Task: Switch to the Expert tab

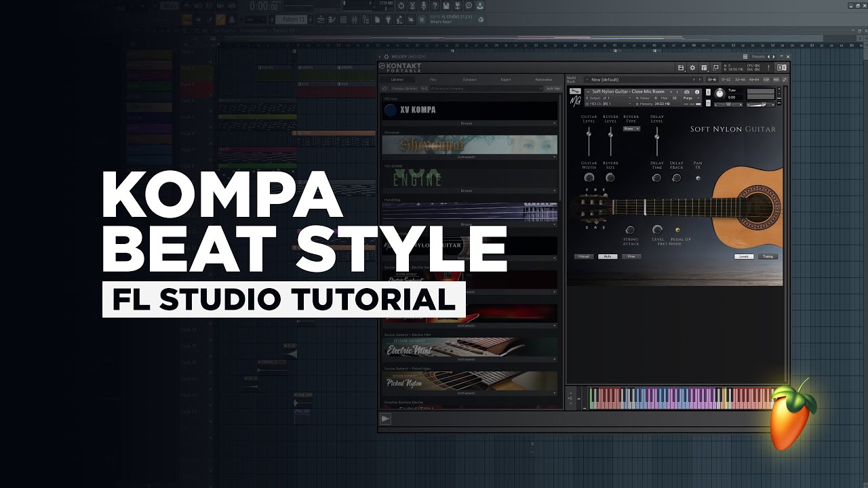Action: click(506, 80)
